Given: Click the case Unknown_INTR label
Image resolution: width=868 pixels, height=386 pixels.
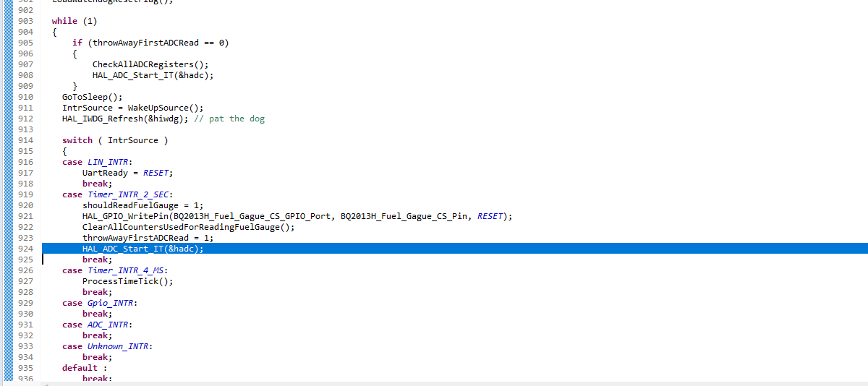Looking at the screenshot, I should [107, 346].
